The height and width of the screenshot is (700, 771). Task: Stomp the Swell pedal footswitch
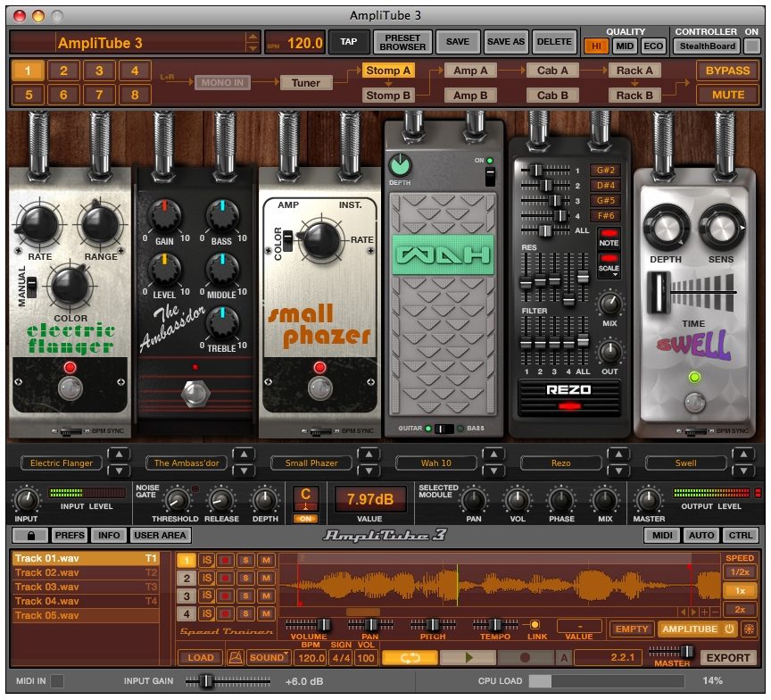point(694,403)
